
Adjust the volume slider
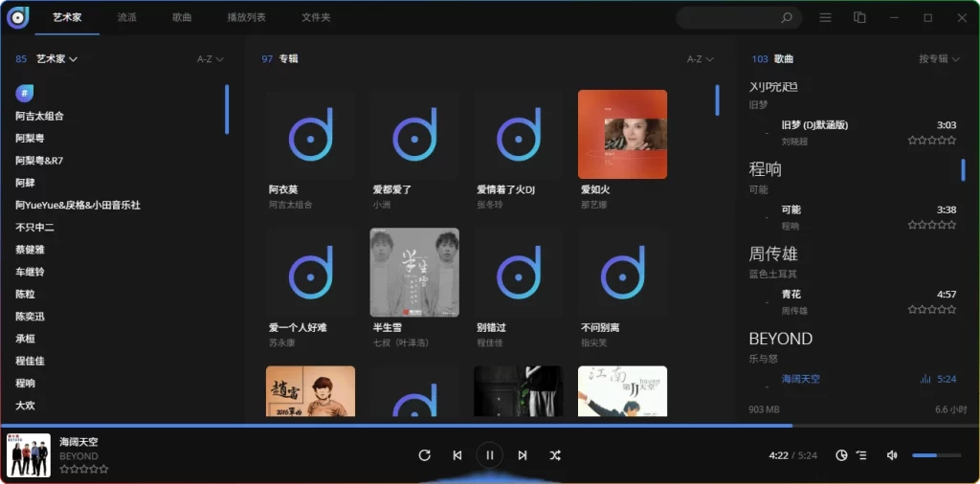[936, 455]
